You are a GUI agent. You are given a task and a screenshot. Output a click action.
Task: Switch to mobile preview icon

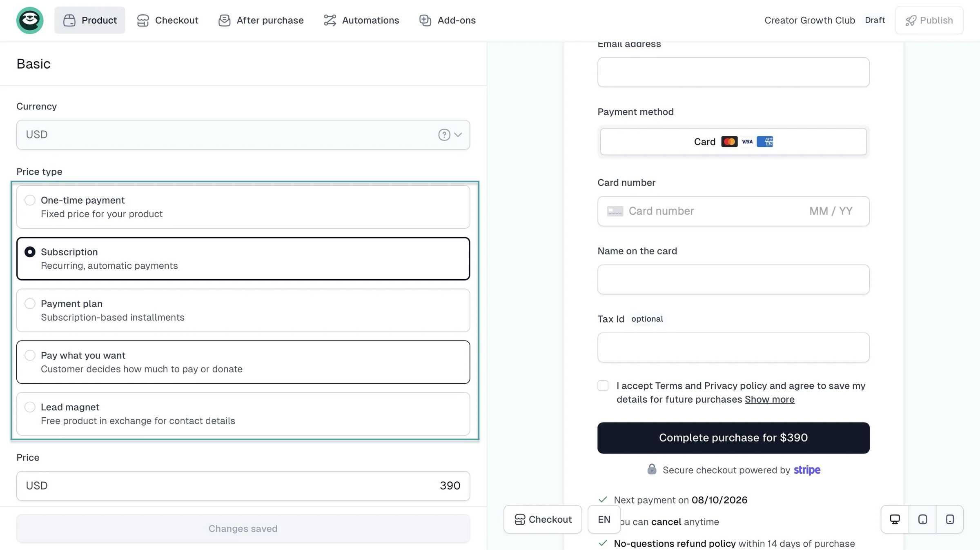pos(950,519)
